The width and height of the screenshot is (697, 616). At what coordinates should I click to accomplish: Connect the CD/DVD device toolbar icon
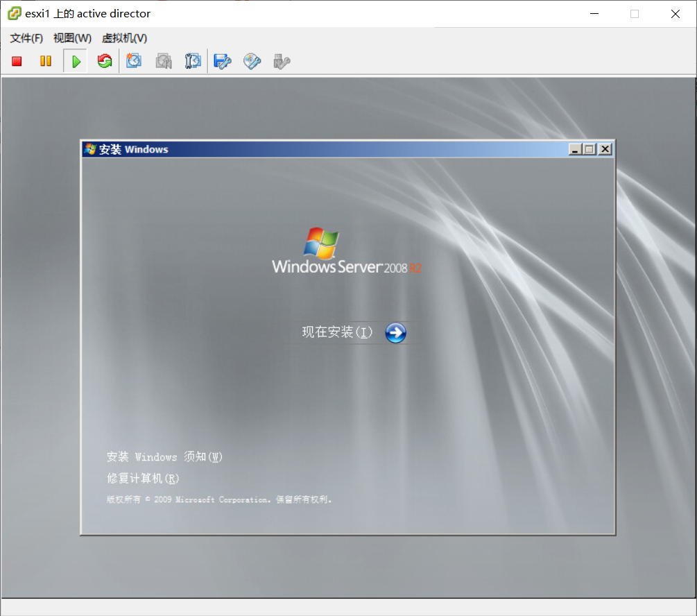point(252,61)
